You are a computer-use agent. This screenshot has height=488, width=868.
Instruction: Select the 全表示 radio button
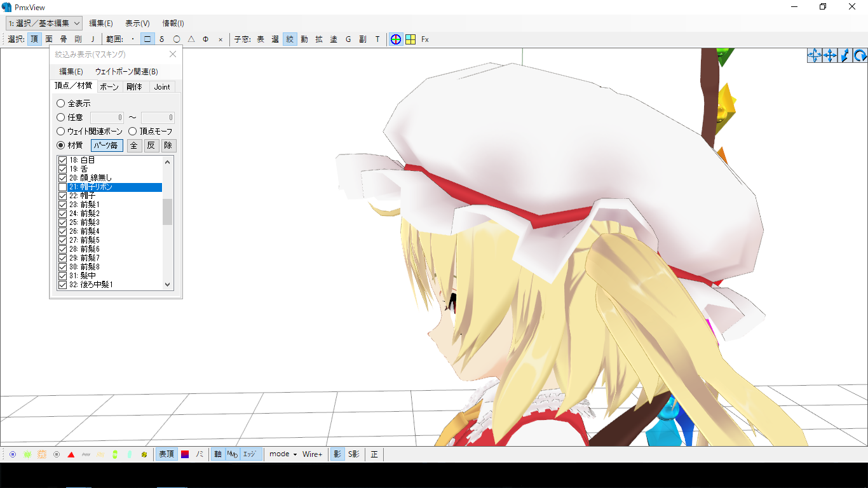[x=74, y=104]
